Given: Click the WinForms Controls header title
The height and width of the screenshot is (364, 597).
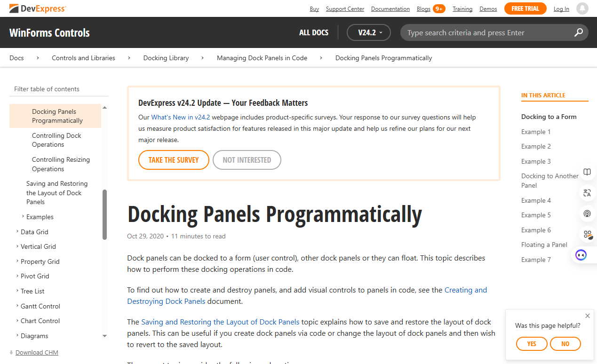Looking at the screenshot, I should pos(49,33).
